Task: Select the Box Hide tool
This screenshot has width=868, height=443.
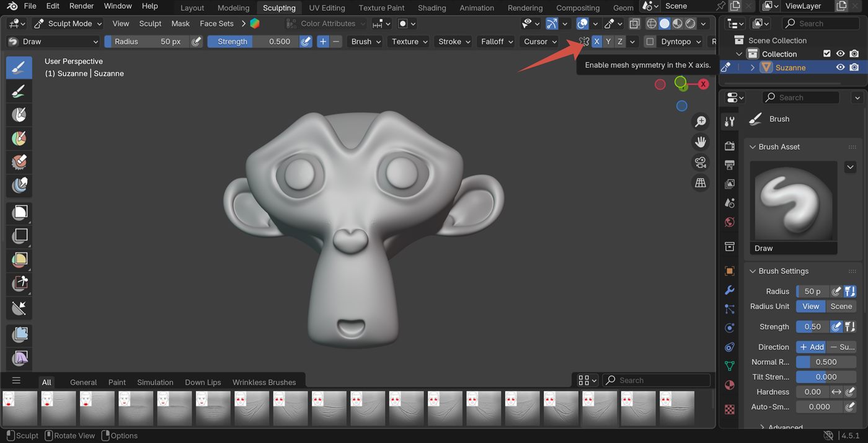Action: (19, 236)
